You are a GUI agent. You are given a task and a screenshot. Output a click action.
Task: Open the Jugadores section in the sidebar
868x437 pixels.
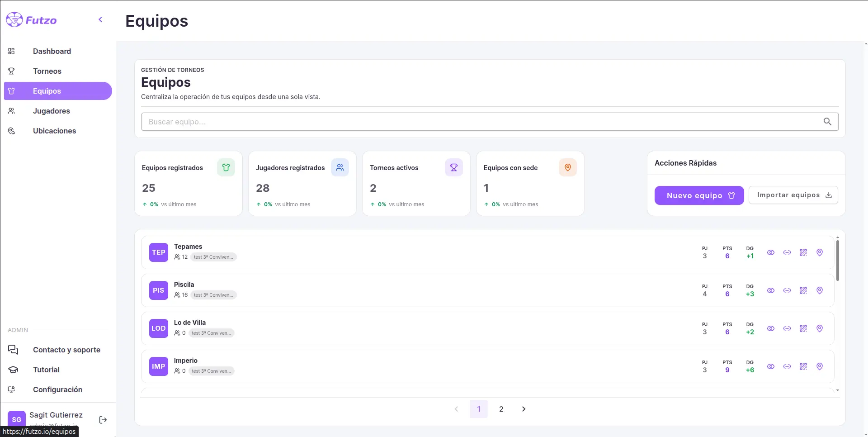pos(51,111)
